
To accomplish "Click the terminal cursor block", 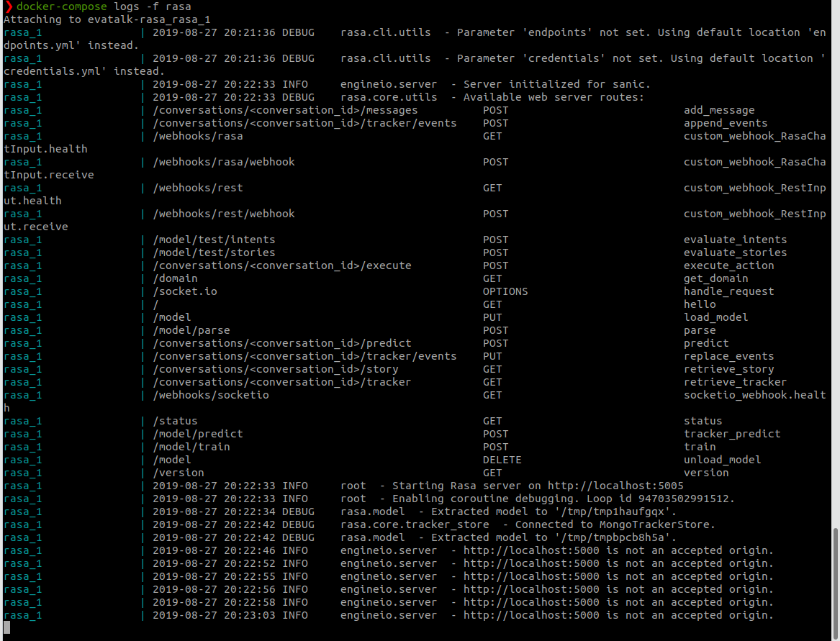I will point(5,628).
